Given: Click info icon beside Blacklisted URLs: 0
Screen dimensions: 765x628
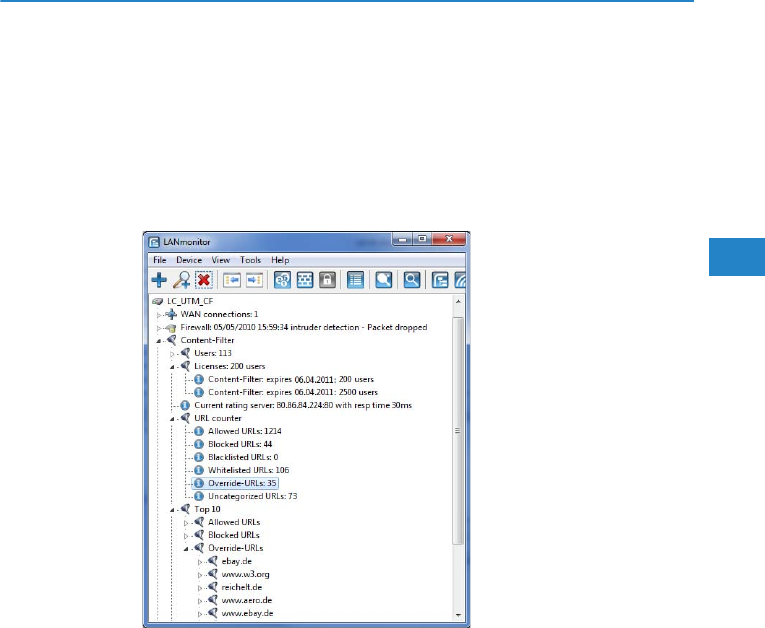Looking at the screenshot, I should click(199, 457).
